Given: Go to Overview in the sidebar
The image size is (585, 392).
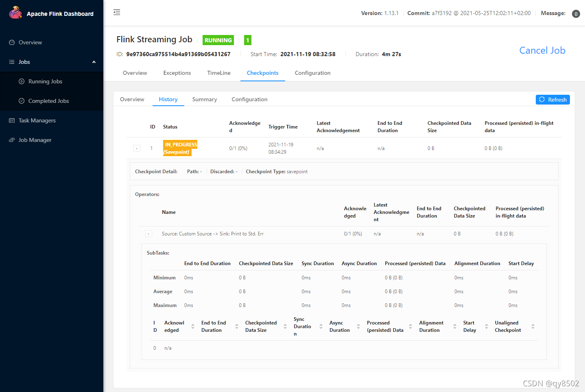Looking at the screenshot, I should click(x=52, y=42).
